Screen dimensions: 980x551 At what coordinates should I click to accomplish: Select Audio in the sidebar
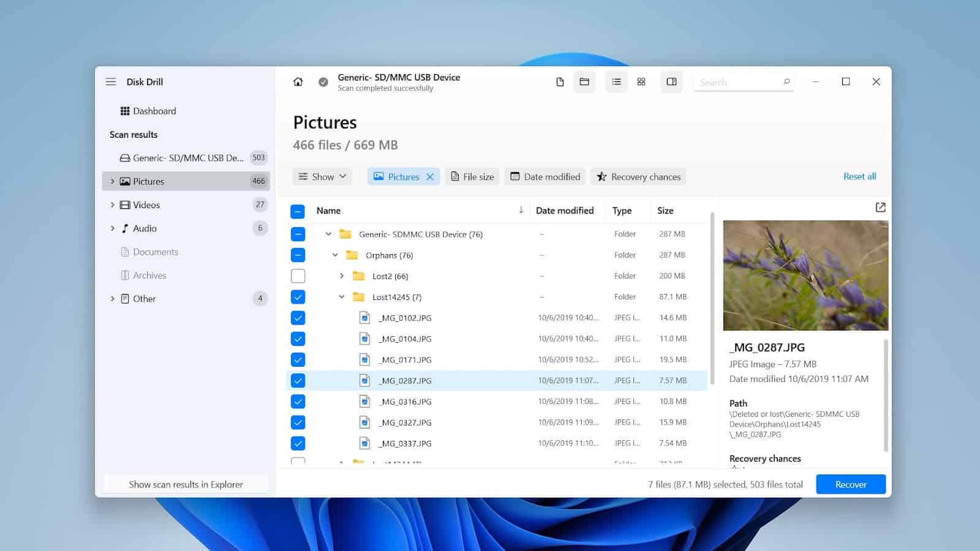(x=186, y=228)
